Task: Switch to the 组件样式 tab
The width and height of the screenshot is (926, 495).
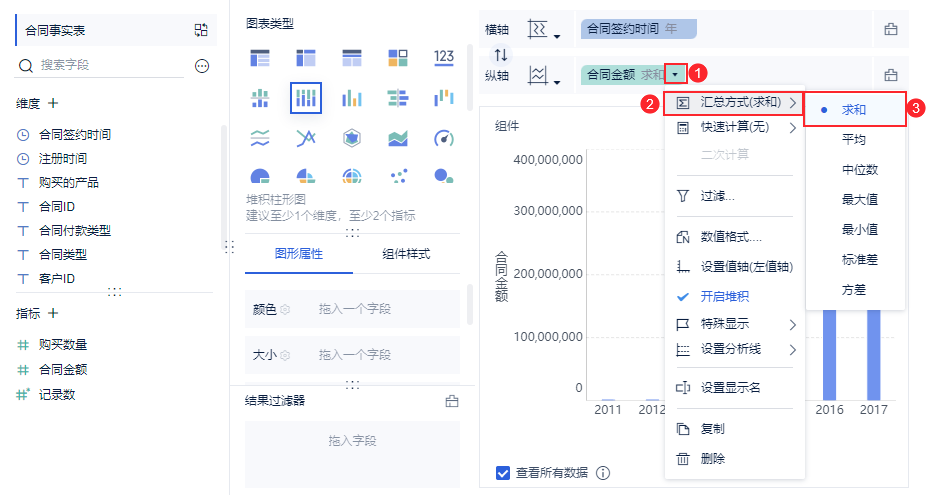Action: 406,254
